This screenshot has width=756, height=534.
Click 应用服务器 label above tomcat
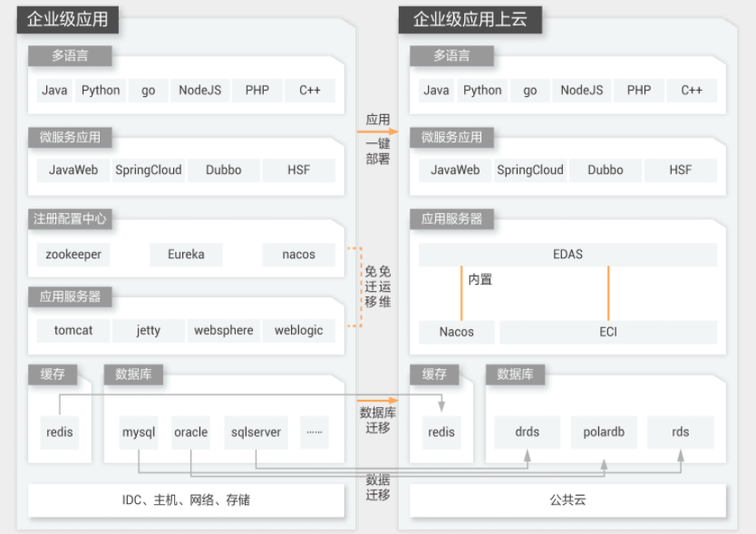coord(70,296)
